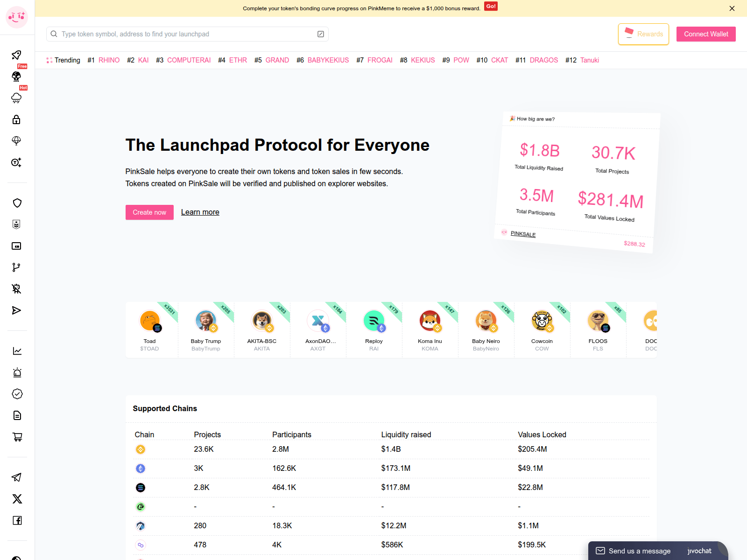Open the staking medal sidebar icon
The height and width of the screenshot is (560, 747).
[16, 224]
